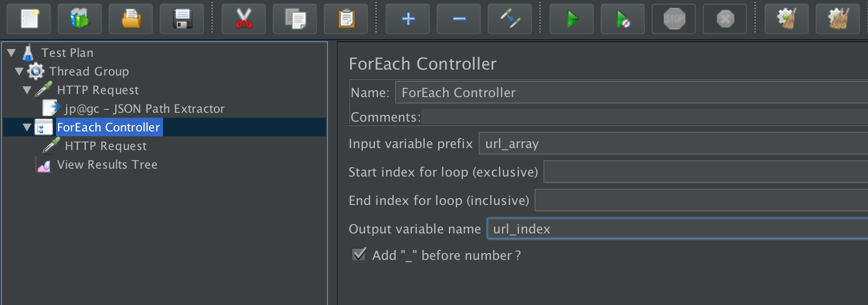Toggle the 'Add "_" before number' checkbox
This screenshot has width=868, height=305.
point(359,254)
